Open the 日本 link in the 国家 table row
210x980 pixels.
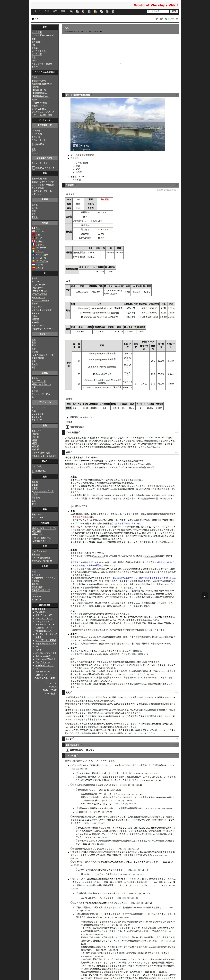coord(78,208)
